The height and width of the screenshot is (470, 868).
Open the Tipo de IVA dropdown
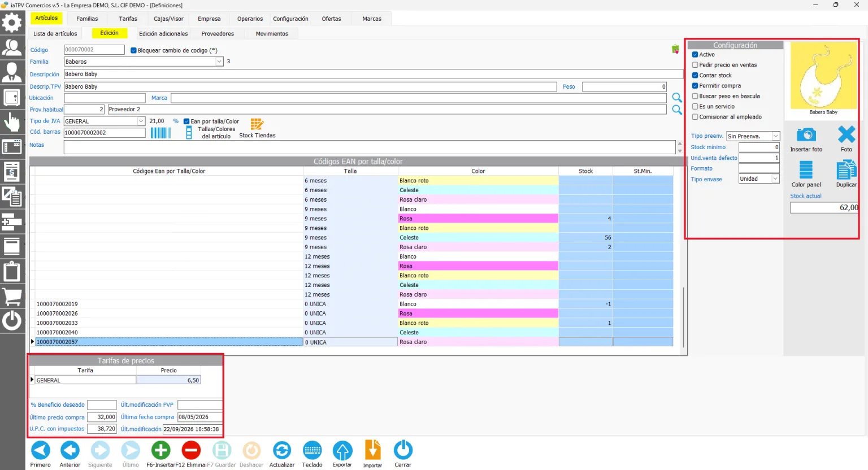click(141, 121)
